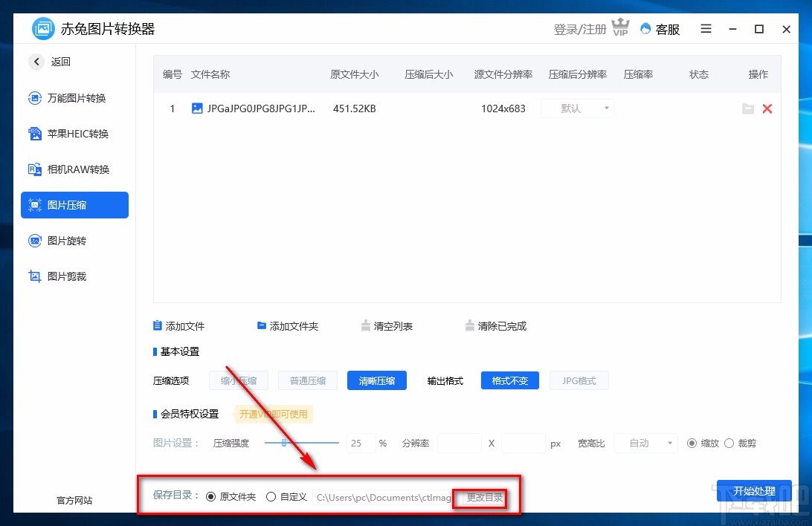Click the 开始处理 start processing button
This screenshot has width=812, height=526.
coord(754,491)
